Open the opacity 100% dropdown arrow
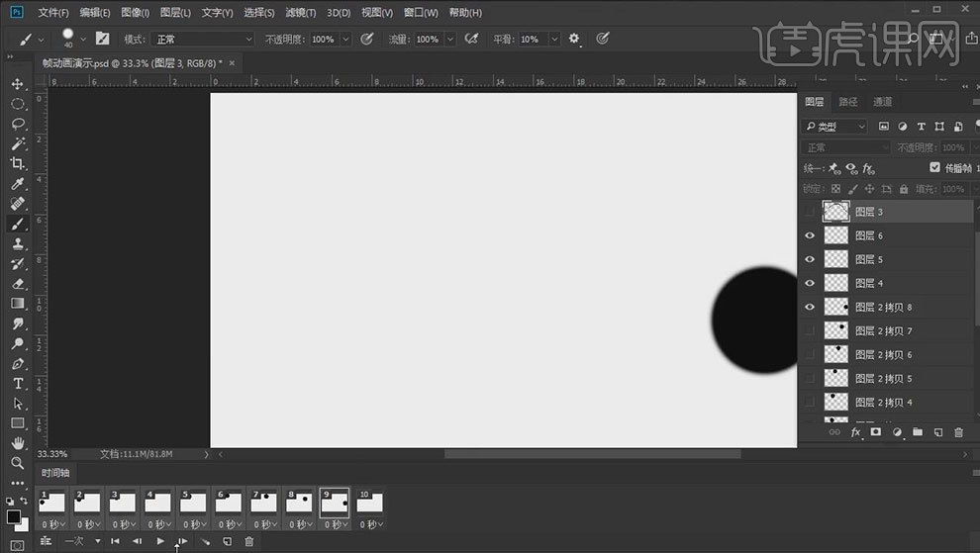The image size is (980, 553). [x=345, y=40]
